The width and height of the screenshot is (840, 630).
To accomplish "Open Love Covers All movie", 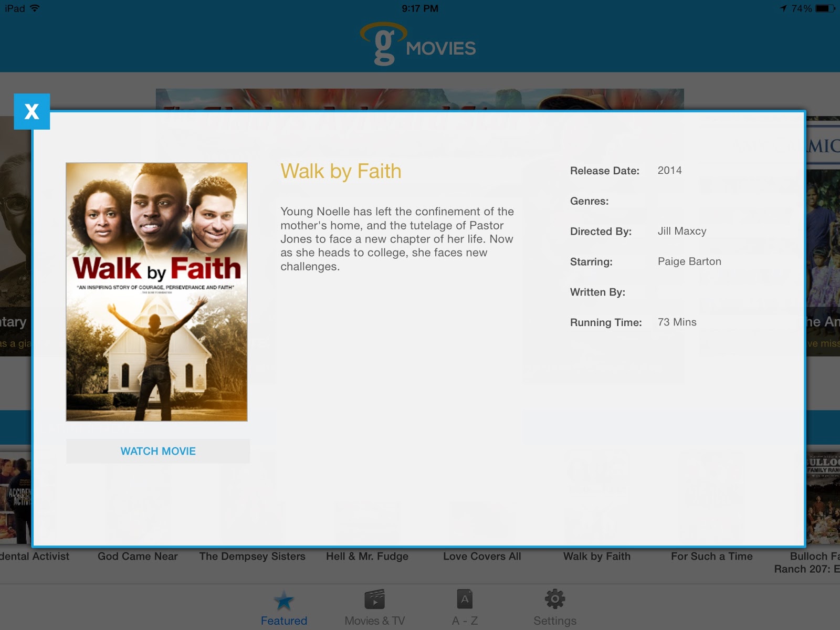I will (x=482, y=556).
